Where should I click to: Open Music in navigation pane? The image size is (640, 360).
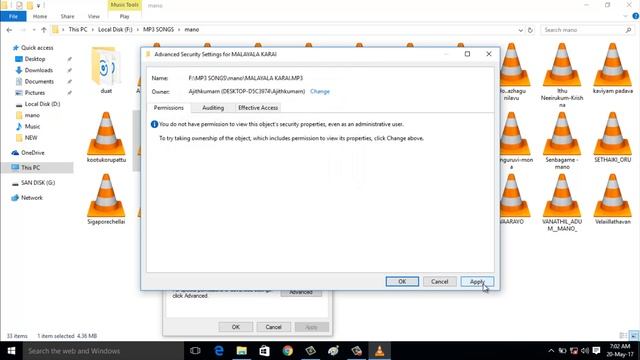point(32,127)
